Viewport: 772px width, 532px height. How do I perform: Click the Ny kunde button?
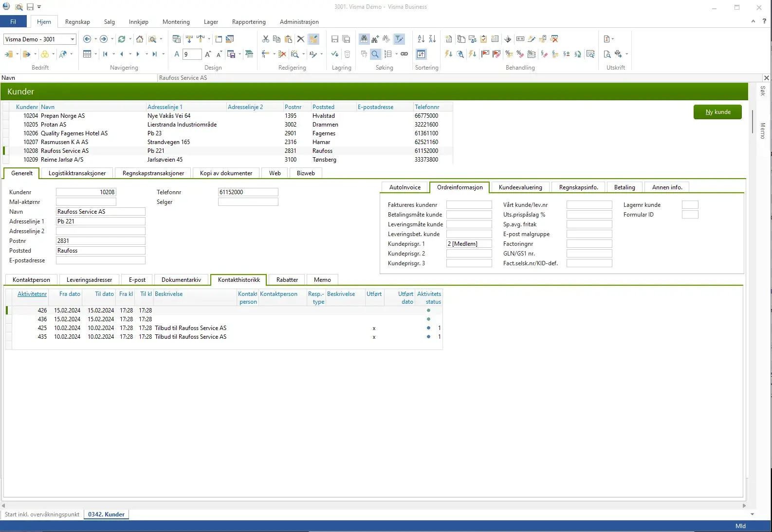(718, 112)
